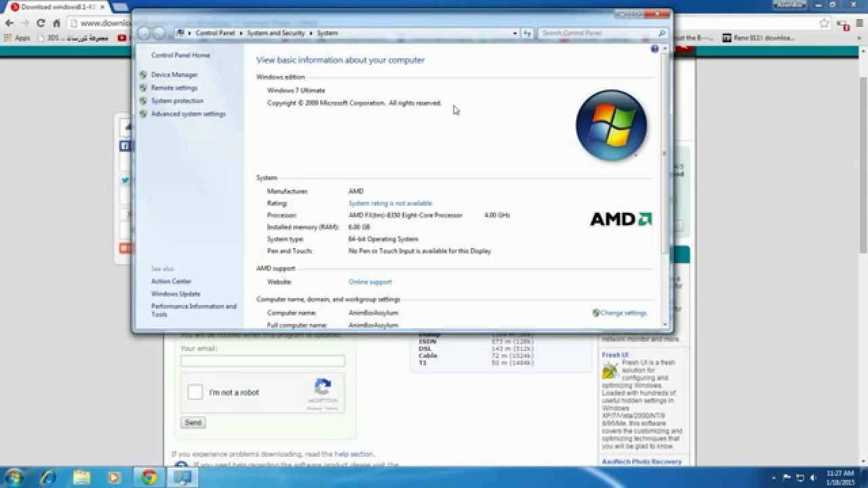Open Device Manager in the System sidebar
Image resolution: width=868 pixels, height=488 pixels.
[174, 75]
